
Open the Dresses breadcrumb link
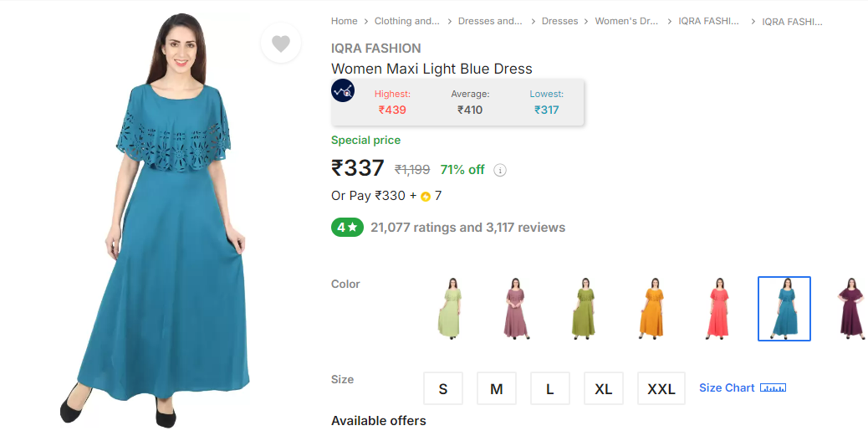pos(559,21)
